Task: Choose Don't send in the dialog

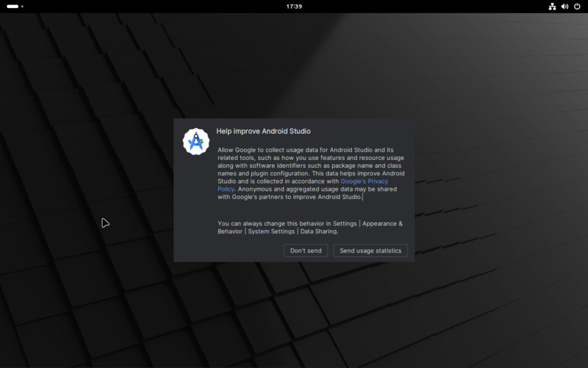Action: click(305, 250)
